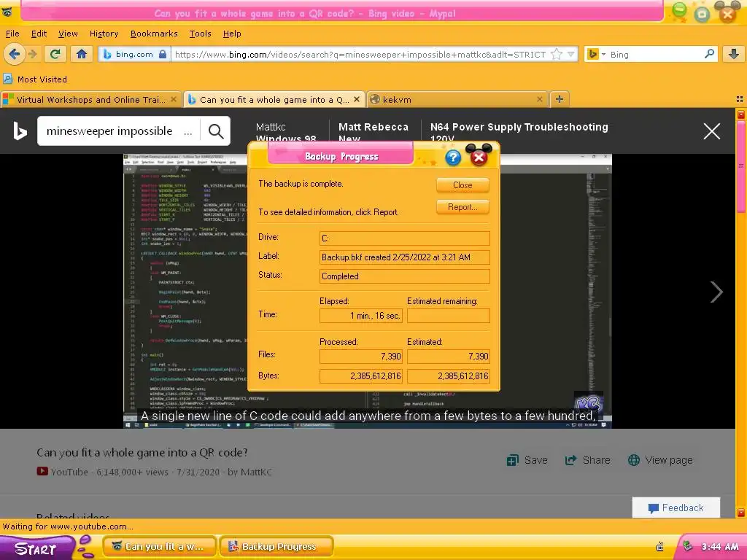
Task: Click the Elapsed time 1 min., 16 sec.
Action: click(x=361, y=316)
